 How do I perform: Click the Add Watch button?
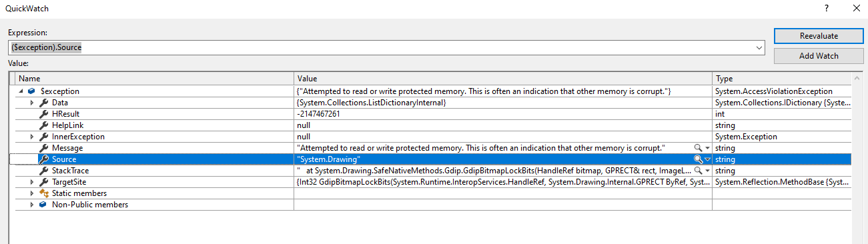pyautogui.click(x=819, y=56)
